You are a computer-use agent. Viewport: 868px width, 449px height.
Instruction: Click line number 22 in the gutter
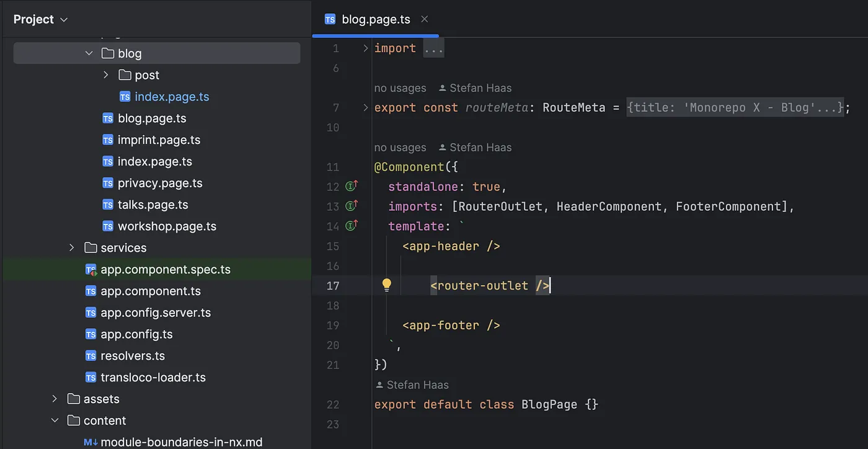point(333,404)
